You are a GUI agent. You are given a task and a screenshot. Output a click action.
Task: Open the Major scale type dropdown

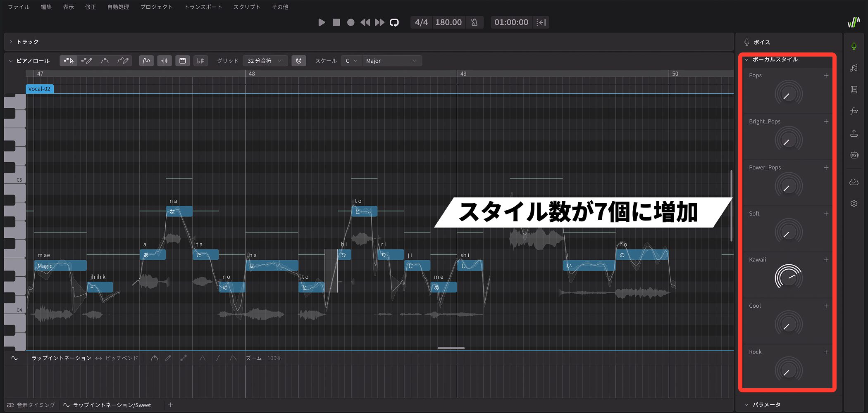pyautogui.click(x=391, y=61)
